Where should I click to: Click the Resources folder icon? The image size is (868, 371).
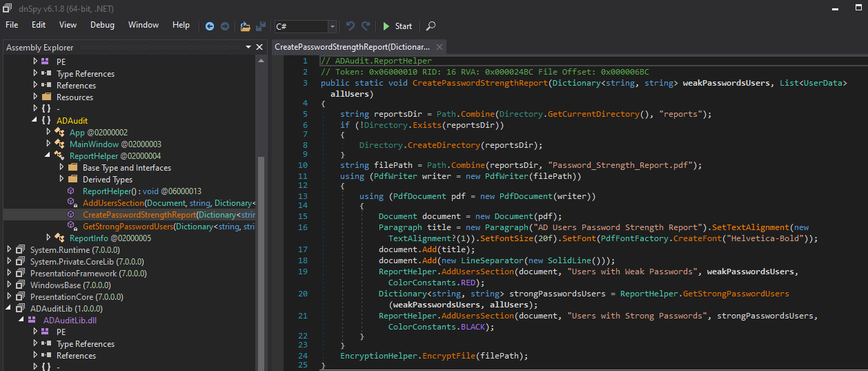(47, 97)
